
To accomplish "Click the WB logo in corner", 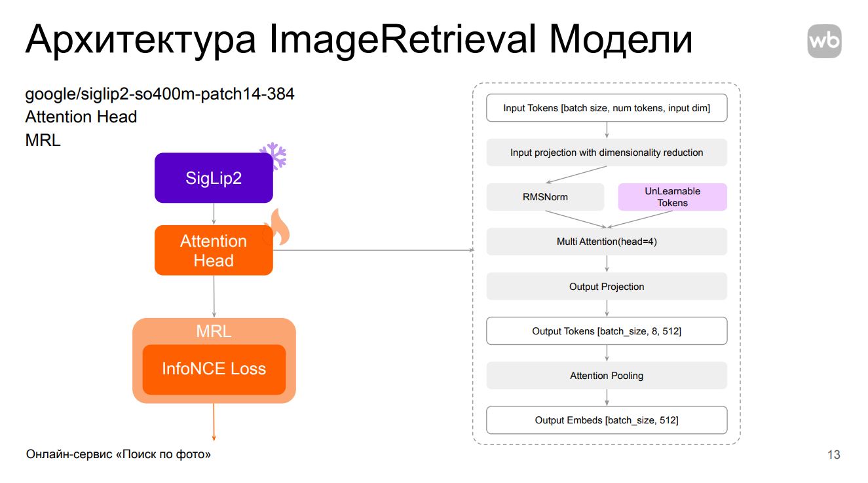I will coord(824,41).
